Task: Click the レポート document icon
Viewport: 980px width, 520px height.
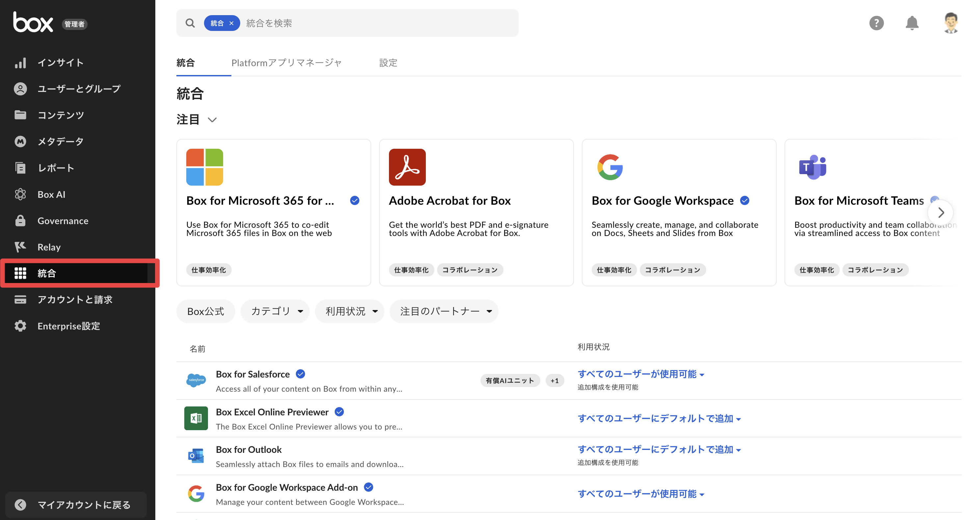Action: (20, 168)
